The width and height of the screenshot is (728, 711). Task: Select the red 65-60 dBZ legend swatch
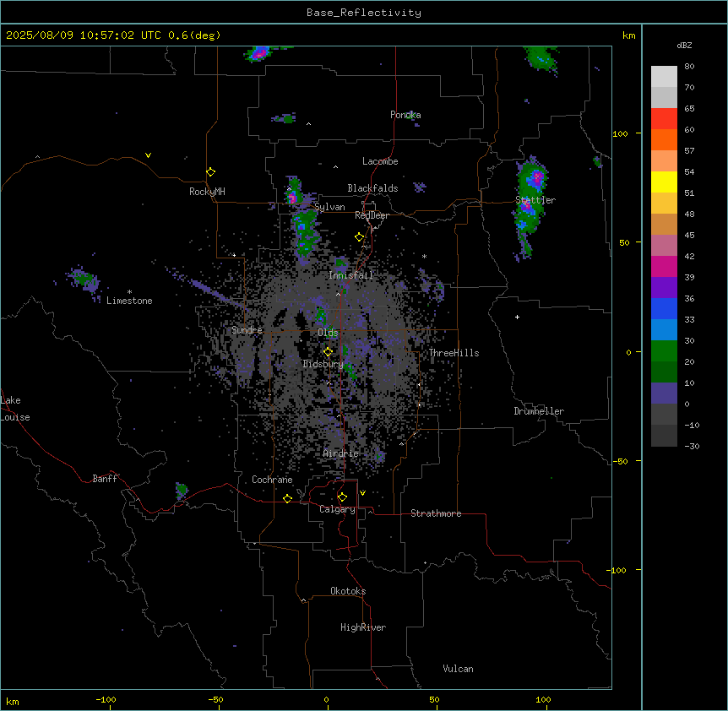pyautogui.click(x=664, y=119)
